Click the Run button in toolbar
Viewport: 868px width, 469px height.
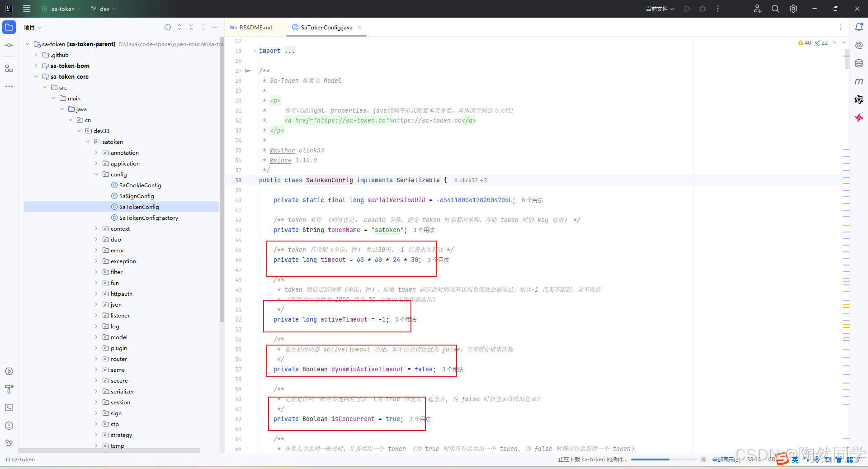(x=687, y=9)
